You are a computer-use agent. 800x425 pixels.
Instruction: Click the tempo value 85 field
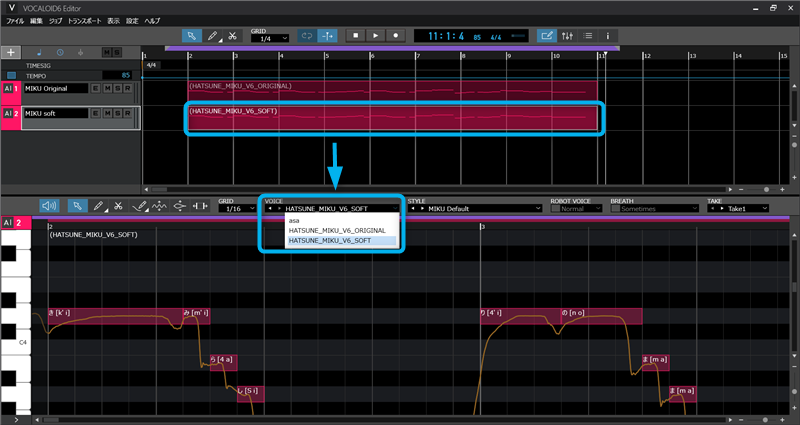(118, 76)
